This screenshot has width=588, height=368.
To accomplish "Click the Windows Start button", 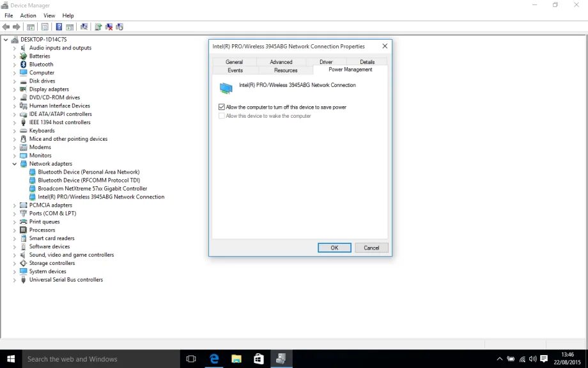I will 11,359.
